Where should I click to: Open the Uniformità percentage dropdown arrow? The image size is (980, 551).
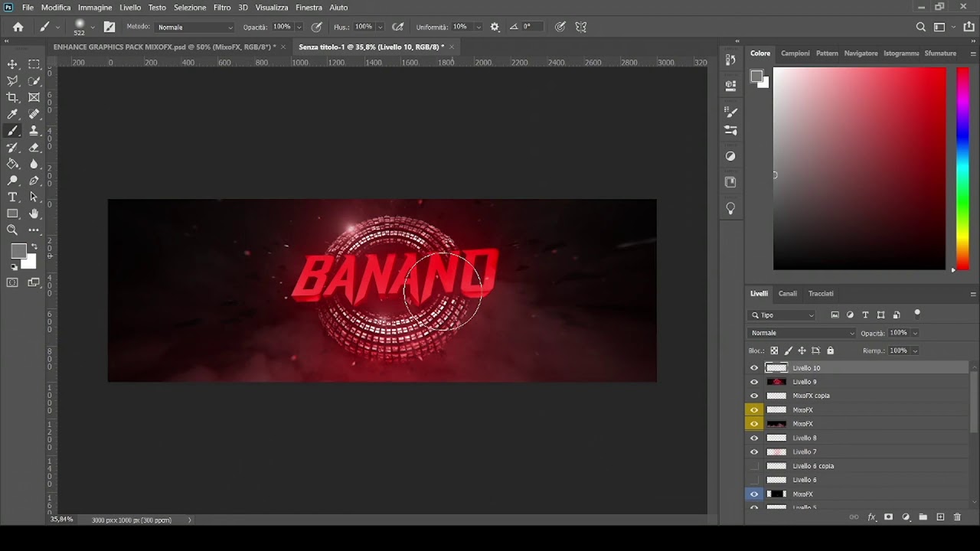479,27
